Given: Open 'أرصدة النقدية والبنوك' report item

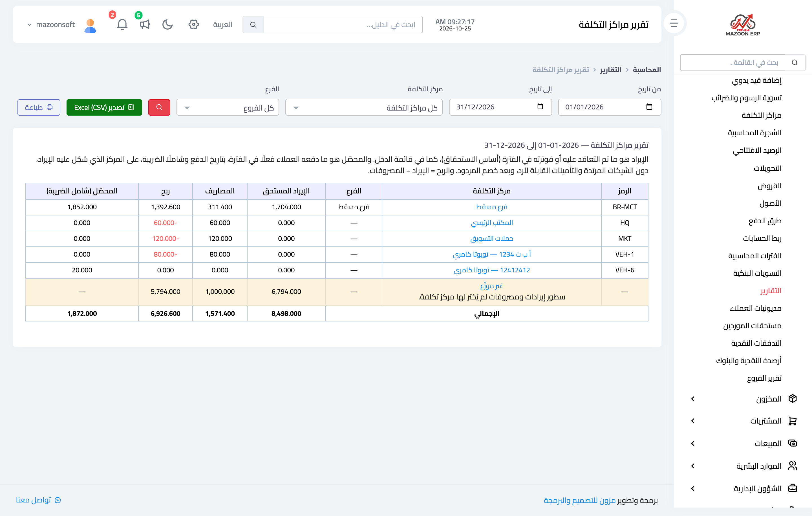Looking at the screenshot, I should pyautogui.click(x=748, y=361).
